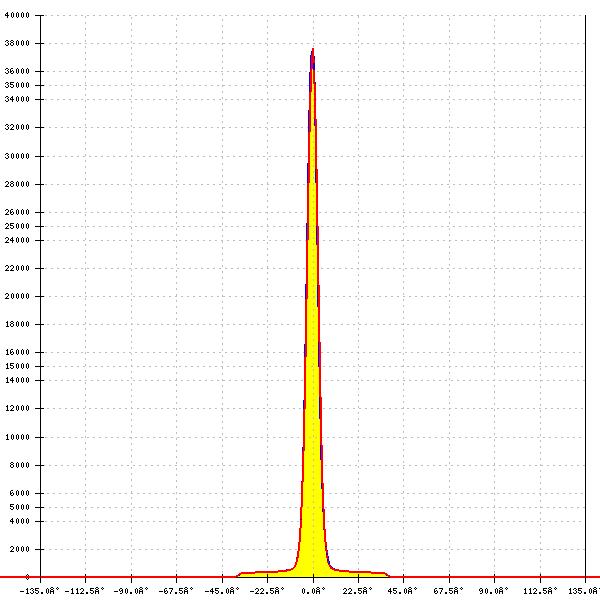The height and width of the screenshot is (600, 600).
Task: Select the 25000 y-axis label
Action: click(17, 226)
